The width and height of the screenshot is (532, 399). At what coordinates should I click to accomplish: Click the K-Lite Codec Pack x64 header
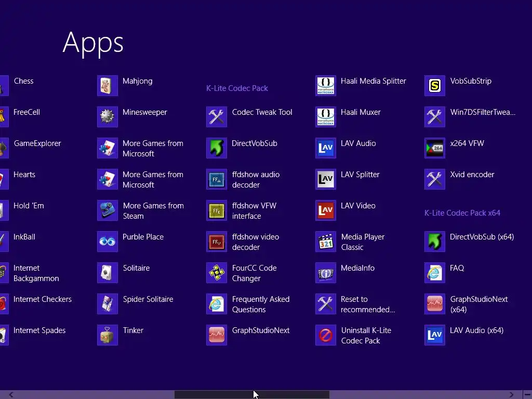(462, 212)
